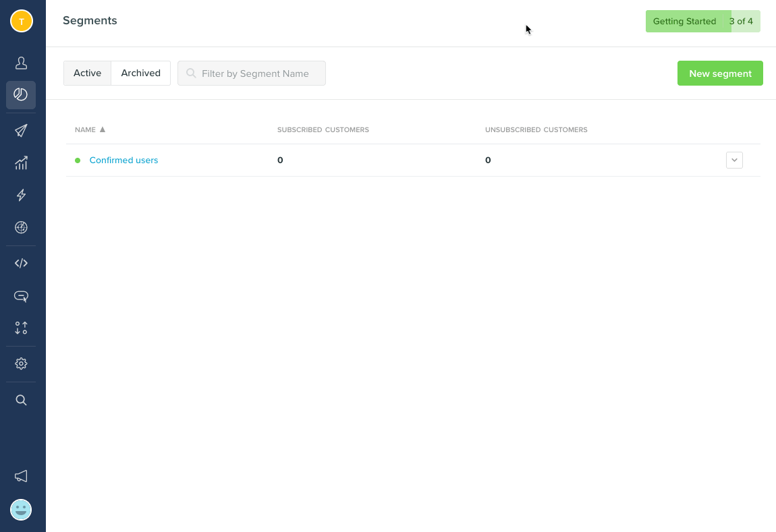Select the Active segments tab
This screenshot has width=776, height=532.
pyautogui.click(x=88, y=72)
